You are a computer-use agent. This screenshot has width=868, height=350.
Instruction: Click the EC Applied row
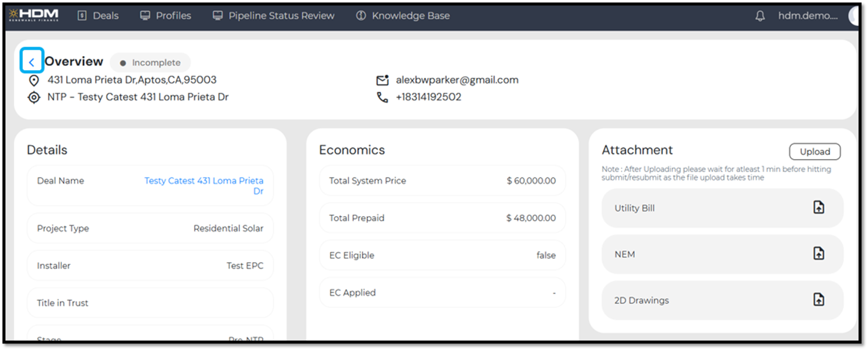pos(442,292)
